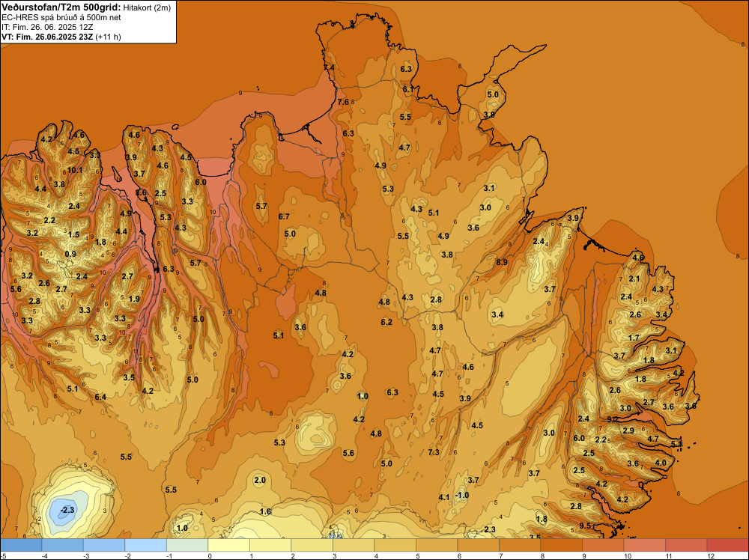Select the negative reading "-1.0"

pyautogui.click(x=462, y=495)
